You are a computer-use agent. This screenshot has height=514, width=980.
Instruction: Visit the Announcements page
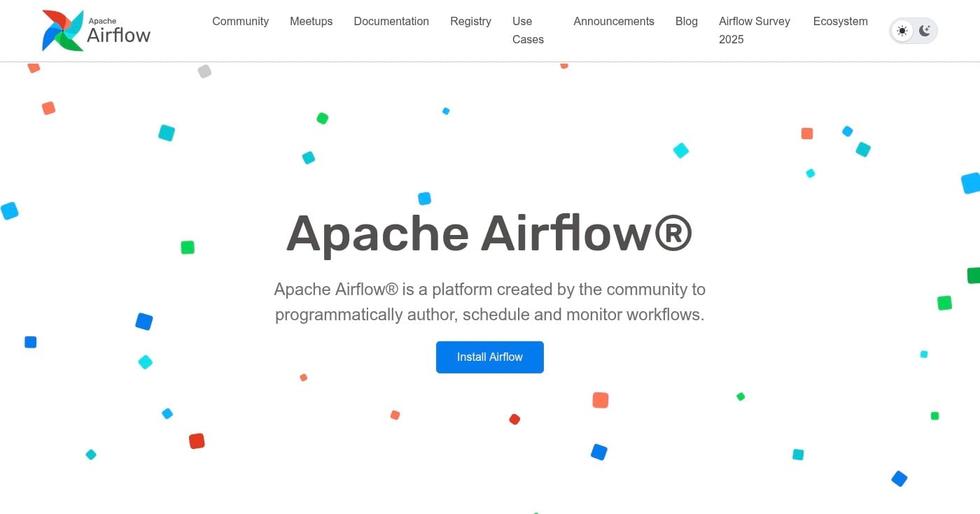tap(614, 22)
